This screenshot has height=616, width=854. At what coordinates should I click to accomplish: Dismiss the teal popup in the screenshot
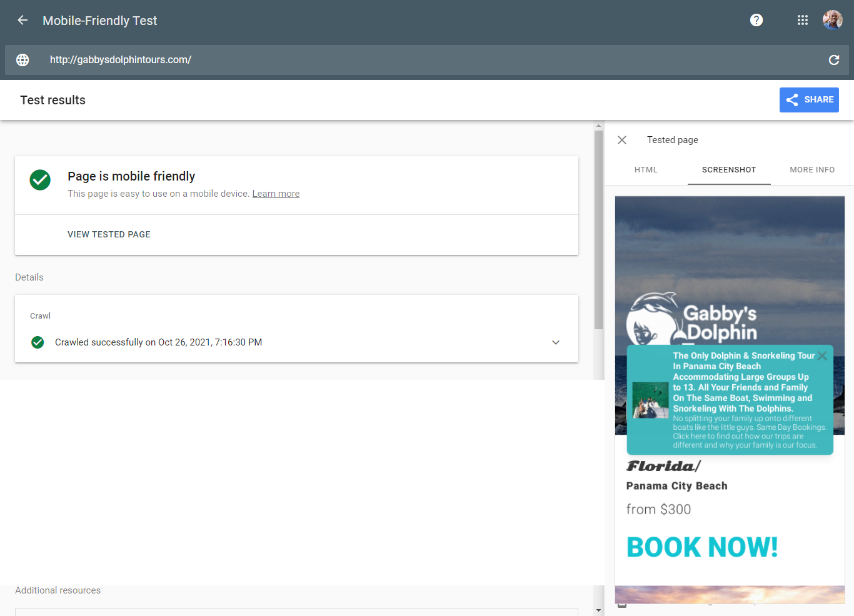tap(822, 355)
